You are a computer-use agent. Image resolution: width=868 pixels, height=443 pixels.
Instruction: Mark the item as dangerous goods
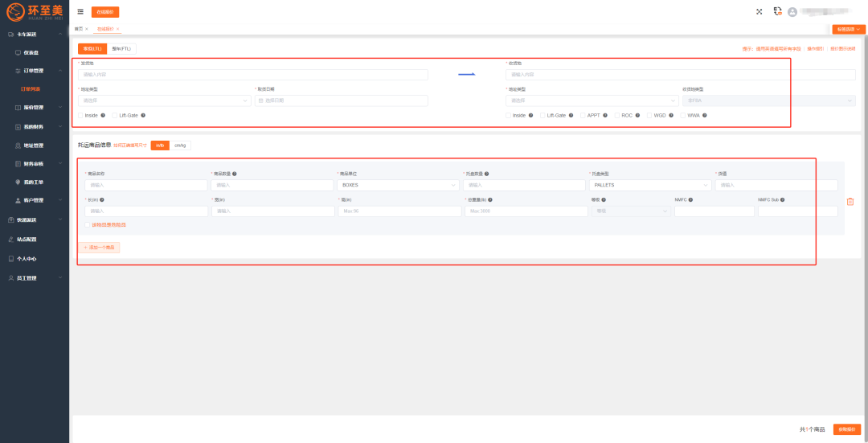click(88, 225)
